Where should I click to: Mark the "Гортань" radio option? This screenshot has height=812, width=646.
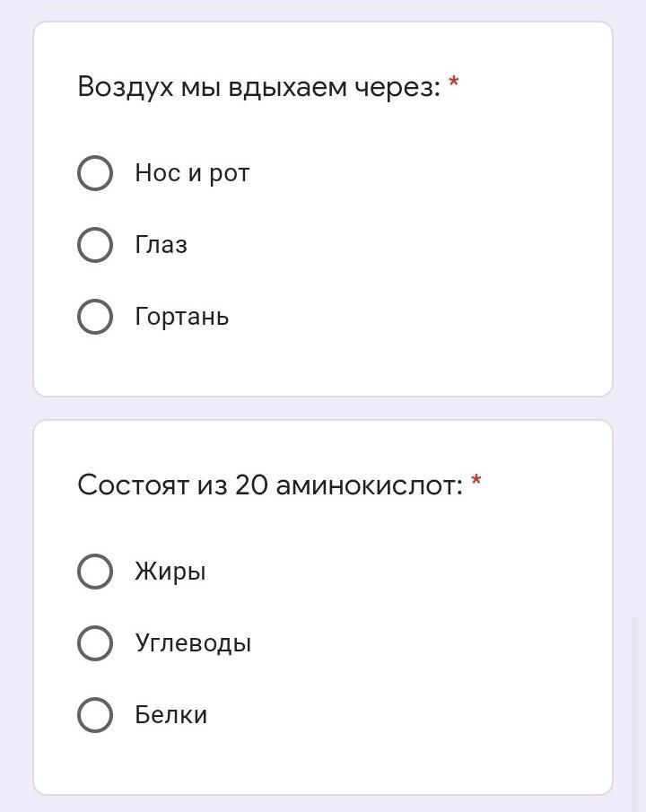click(x=95, y=317)
